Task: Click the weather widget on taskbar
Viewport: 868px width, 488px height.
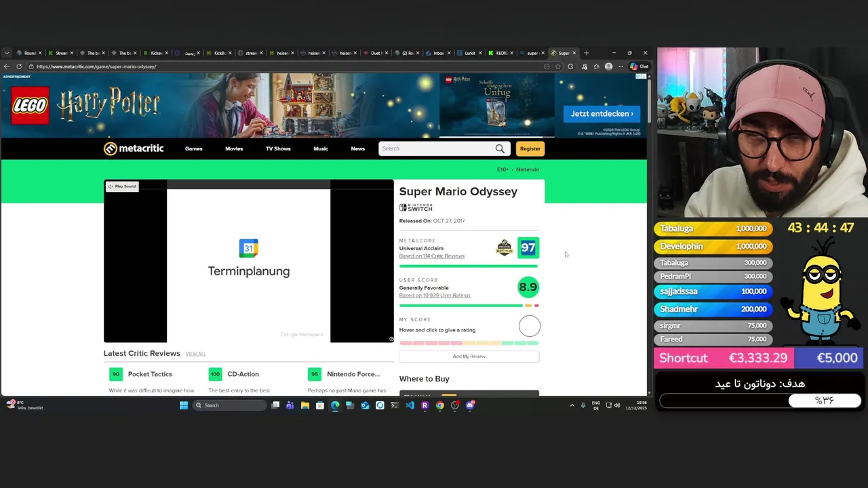Action: point(24,405)
